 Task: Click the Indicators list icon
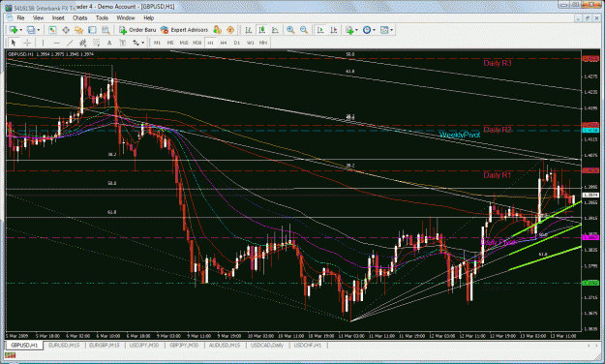point(349,30)
